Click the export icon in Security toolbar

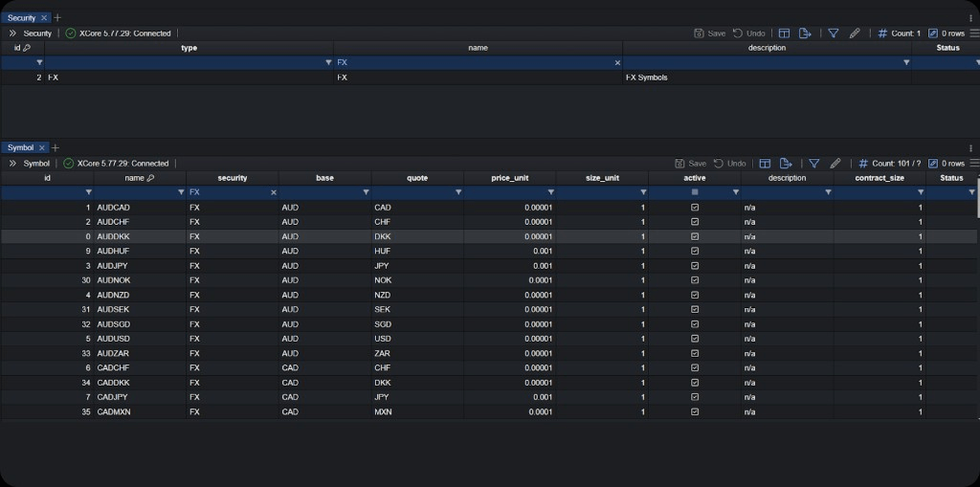point(805,33)
